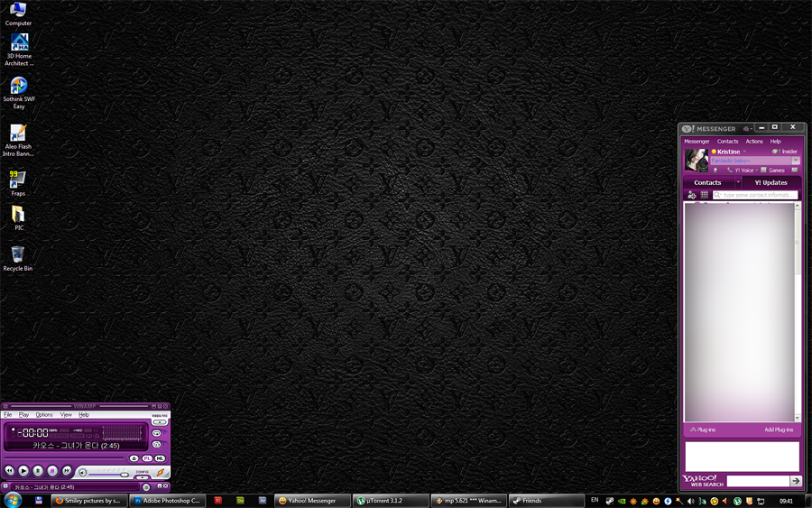Open Contacts tab dropdown arrow
The height and width of the screenshot is (508, 812).
click(x=738, y=182)
